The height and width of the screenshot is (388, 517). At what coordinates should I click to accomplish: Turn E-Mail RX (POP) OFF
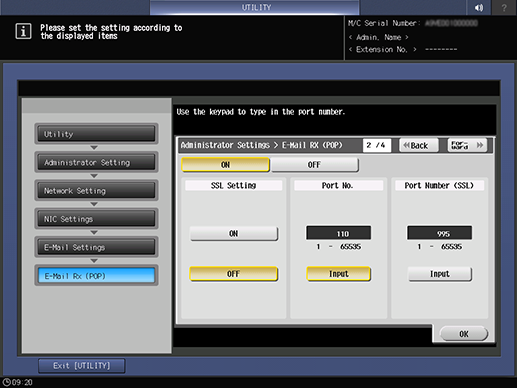coord(315,165)
